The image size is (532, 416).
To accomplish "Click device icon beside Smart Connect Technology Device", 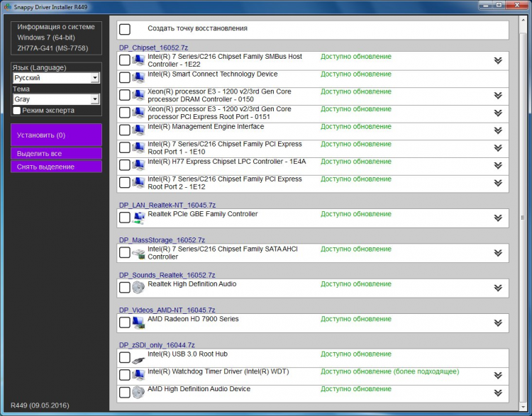I will 138,78.
